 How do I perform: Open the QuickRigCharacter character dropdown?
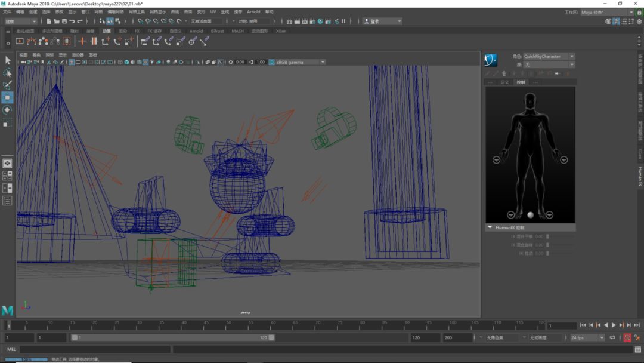point(549,56)
